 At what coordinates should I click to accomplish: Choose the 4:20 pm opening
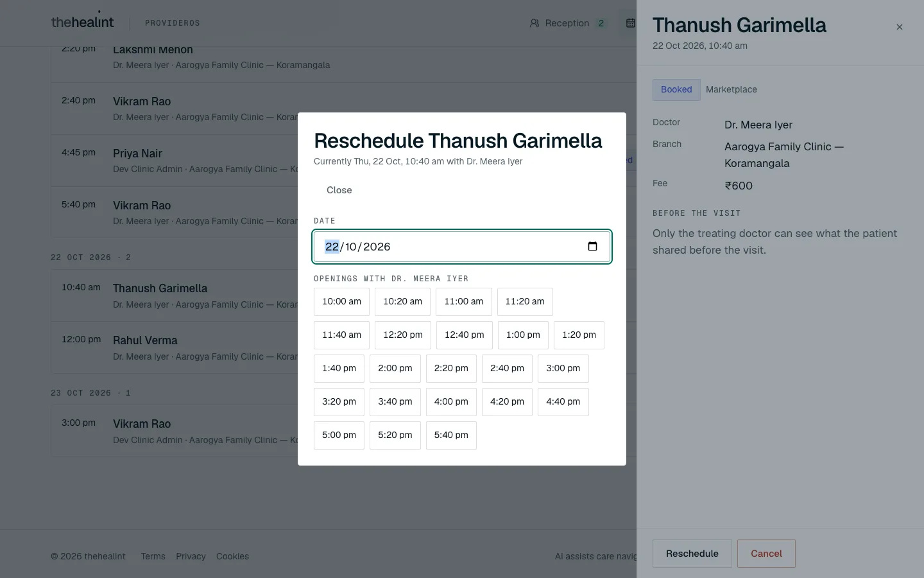click(x=507, y=402)
